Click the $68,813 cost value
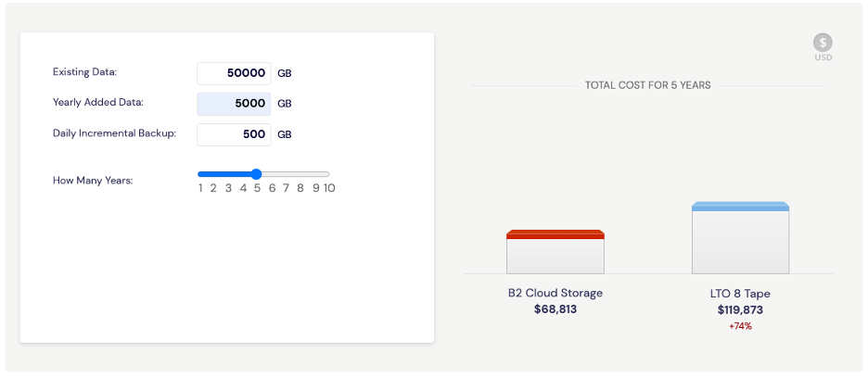 click(555, 309)
